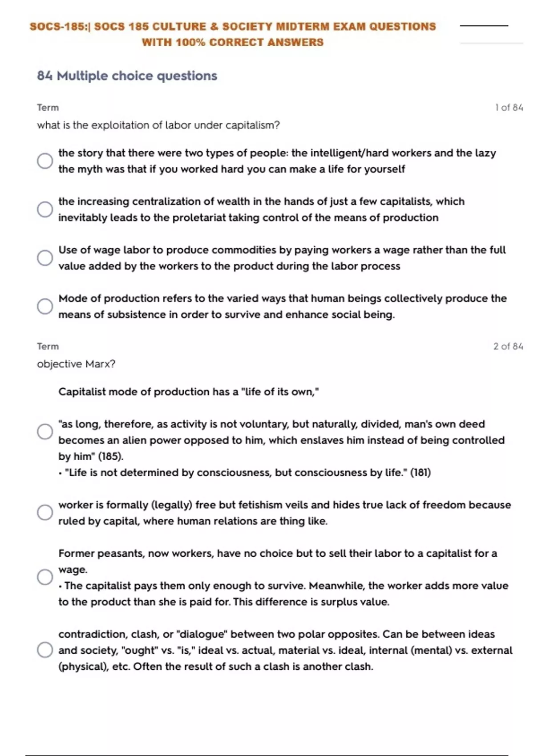Screen dimensions: 534x756
Task: Click the 'Term' label above the exploitation question
Action: click(48, 108)
